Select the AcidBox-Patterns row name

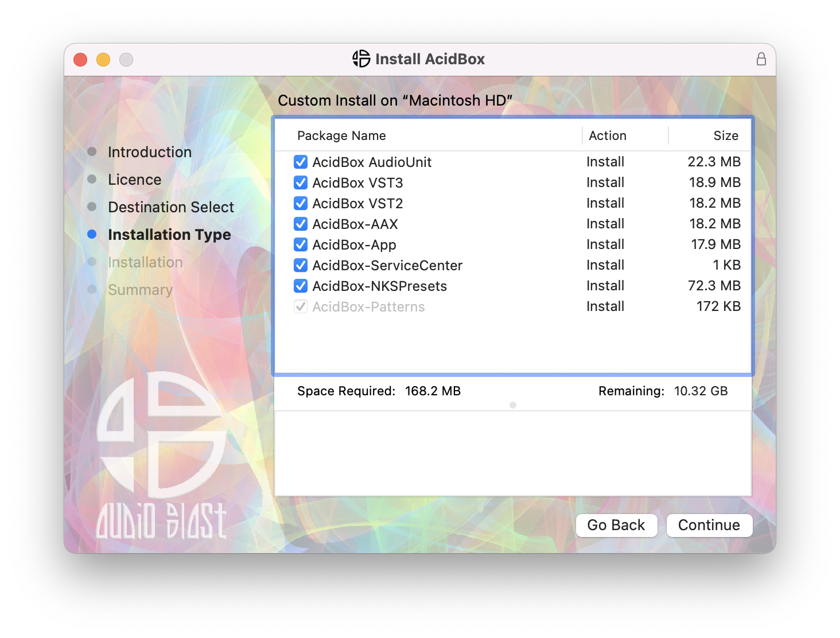pyautogui.click(x=368, y=306)
